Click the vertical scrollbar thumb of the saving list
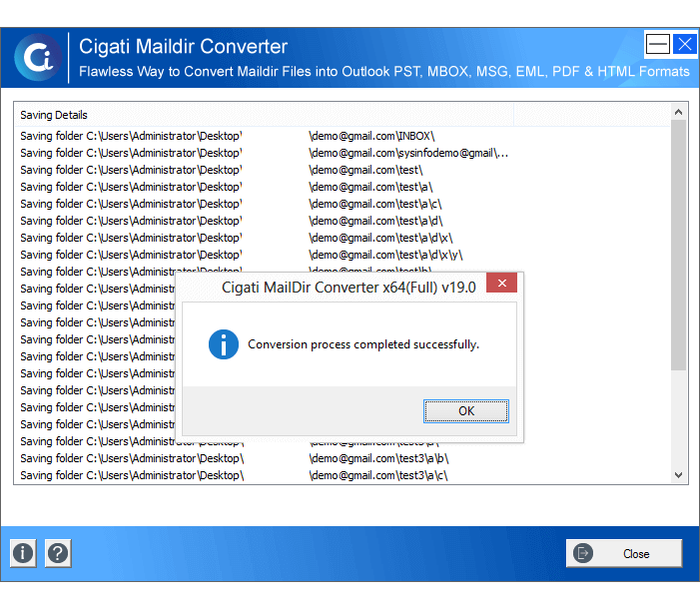 point(679,245)
